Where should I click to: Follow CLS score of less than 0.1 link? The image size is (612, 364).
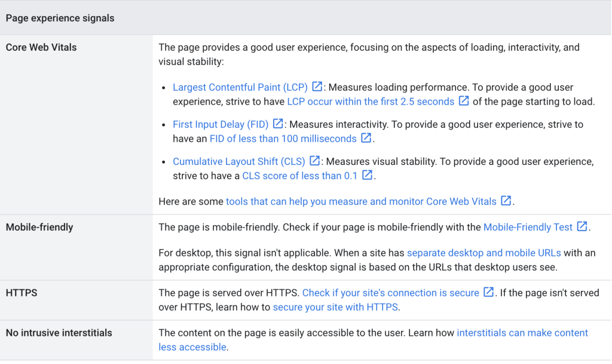click(300, 176)
